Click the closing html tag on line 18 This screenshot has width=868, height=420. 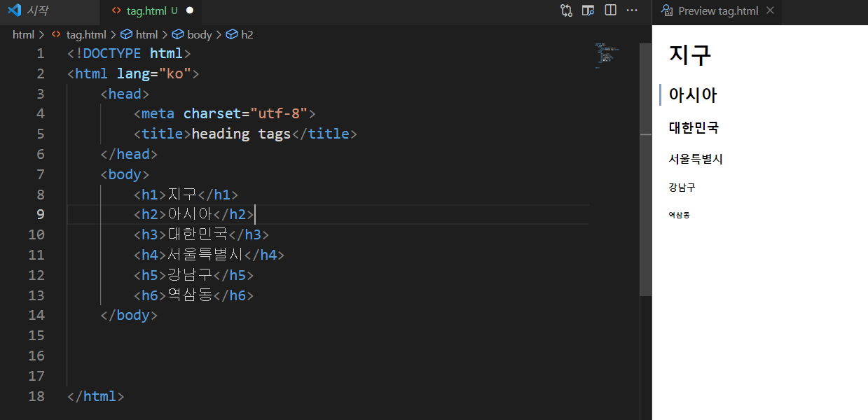[95, 396]
